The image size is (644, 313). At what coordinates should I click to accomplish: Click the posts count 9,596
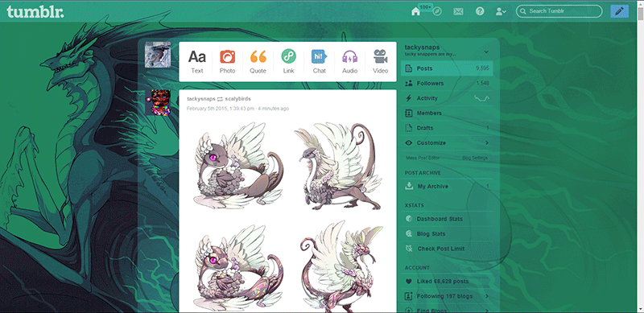[x=482, y=68]
